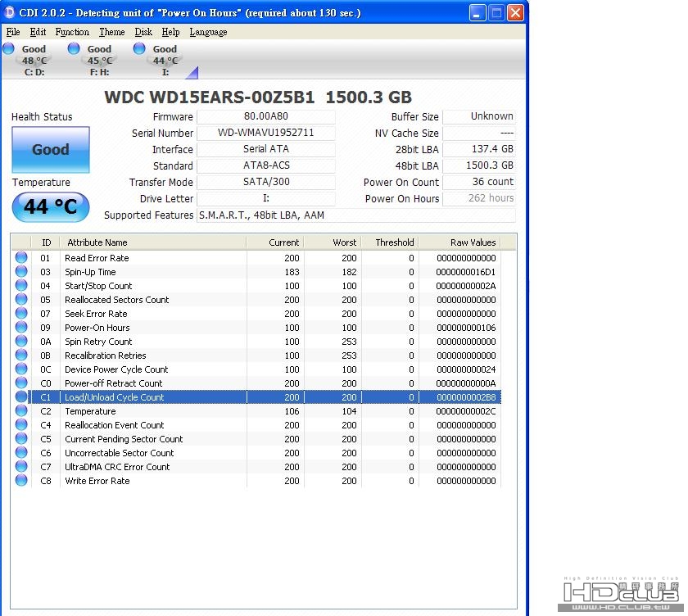
Task: Click the Read Error Rate status orb
Action: click(x=21, y=257)
